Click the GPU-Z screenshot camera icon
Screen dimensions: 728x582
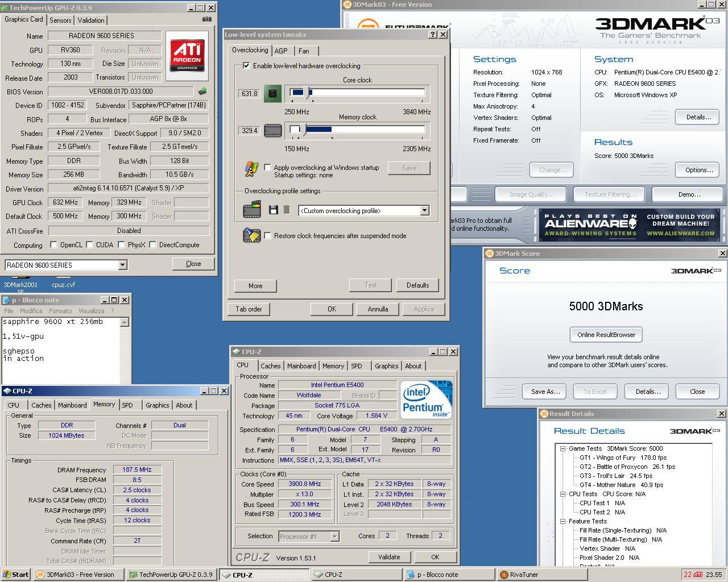pyautogui.click(x=206, y=19)
